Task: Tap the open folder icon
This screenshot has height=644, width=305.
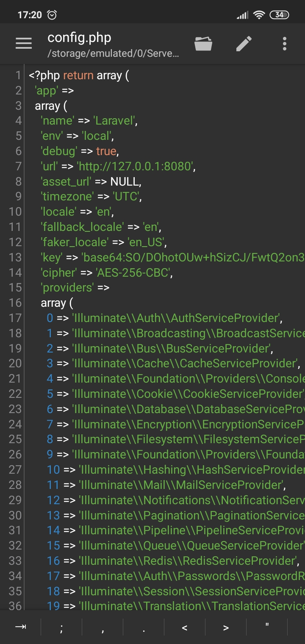Action: 203,43
